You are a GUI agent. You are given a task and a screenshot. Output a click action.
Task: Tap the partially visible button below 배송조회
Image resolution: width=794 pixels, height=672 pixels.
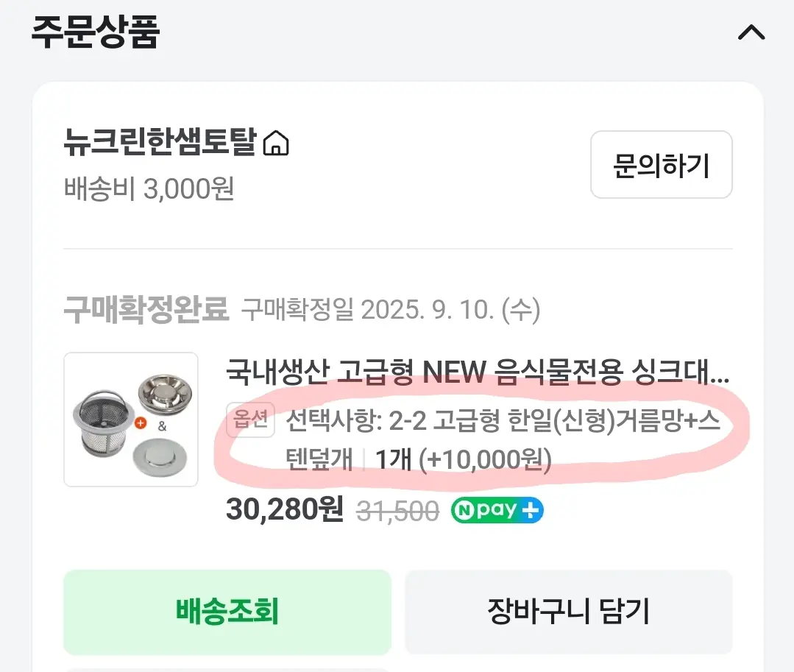pyautogui.click(x=227, y=668)
